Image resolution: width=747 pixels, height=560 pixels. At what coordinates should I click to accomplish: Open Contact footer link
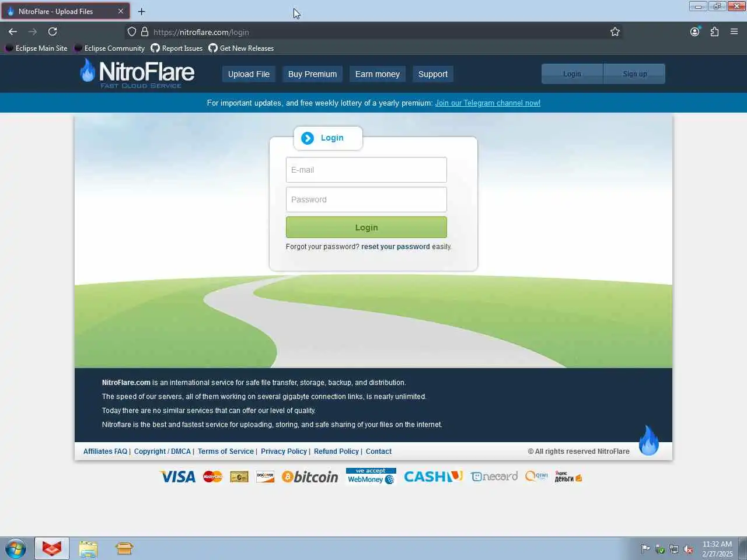point(378,452)
